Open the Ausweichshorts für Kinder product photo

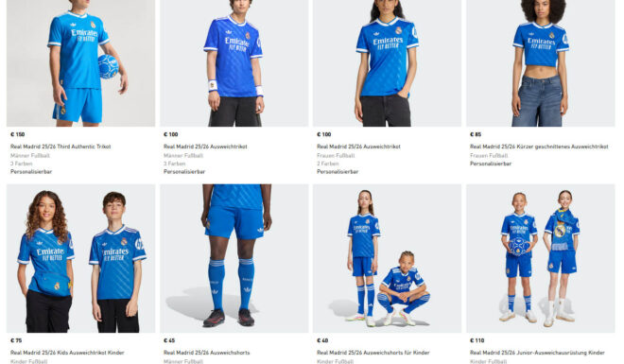[388, 258]
